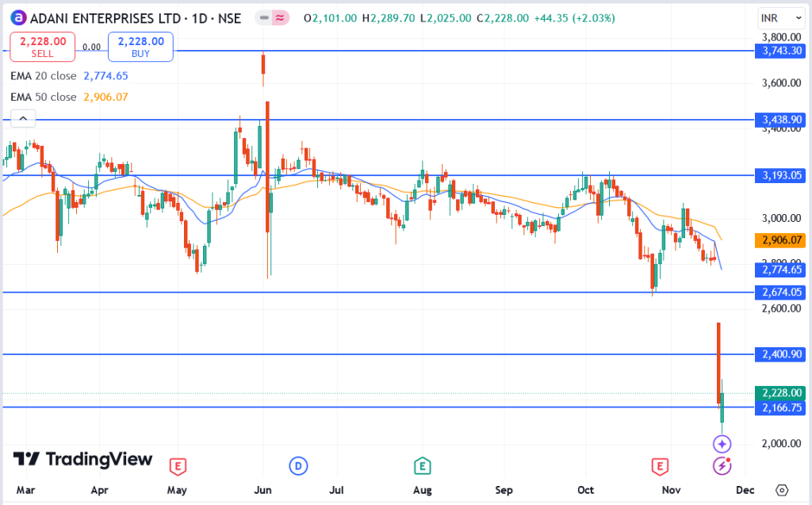Click the 2,000.00 price scale label
This screenshot has width=812, height=505.
pyautogui.click(x=781, y=444)
